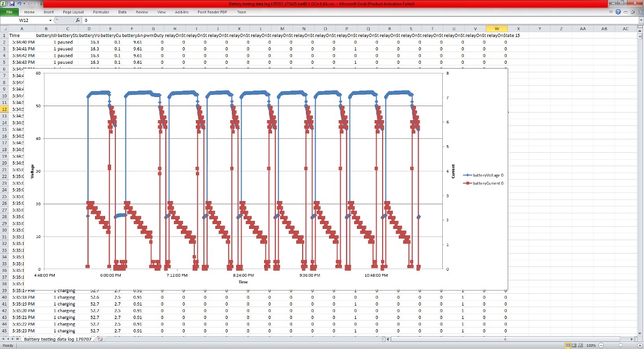
Task: Open the Review ribbon tab
Action: 142,12
